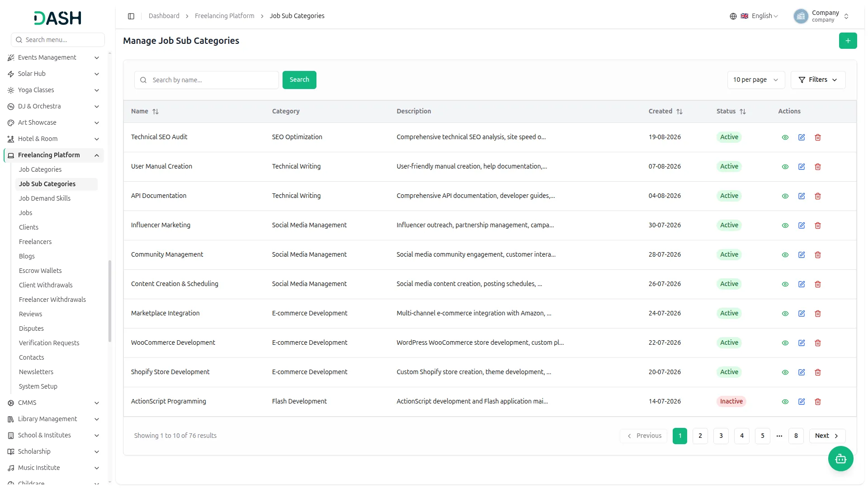Focus the Search by name field
This screenshot has height=488, width=868.
click(x=207, y=80)
